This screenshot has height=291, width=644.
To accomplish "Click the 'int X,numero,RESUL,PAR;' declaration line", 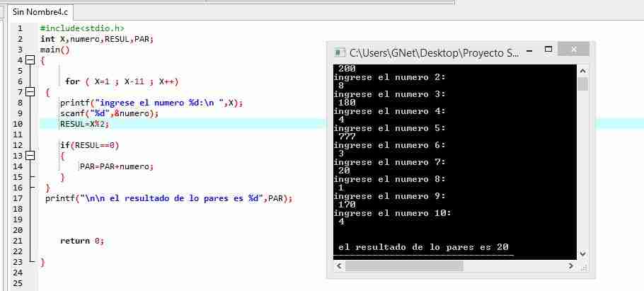I will tap(97, 39).
